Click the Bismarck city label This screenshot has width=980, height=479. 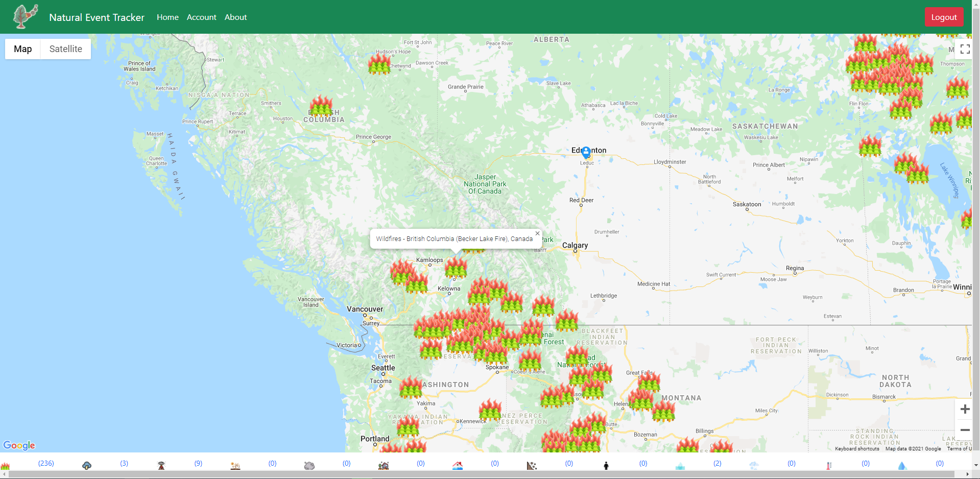(x=883, y=397)
